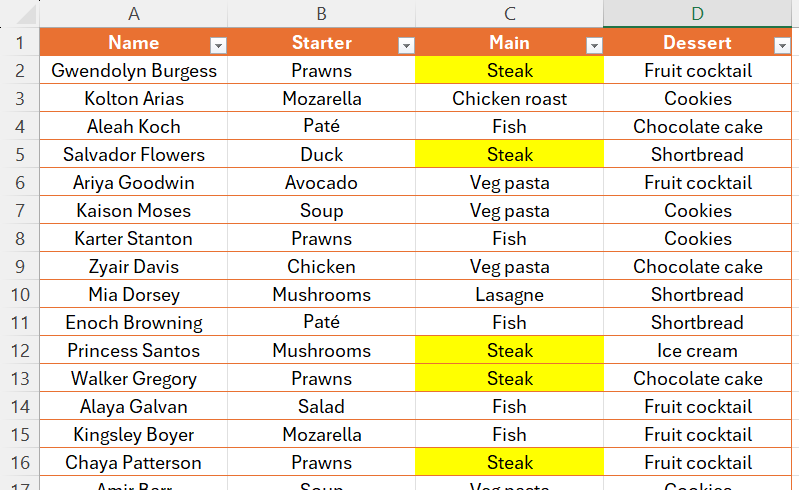The width and height of the screenshot is (799, 490).
Task: Select the Ice cream dessert cell
Action: coord(697,351)
